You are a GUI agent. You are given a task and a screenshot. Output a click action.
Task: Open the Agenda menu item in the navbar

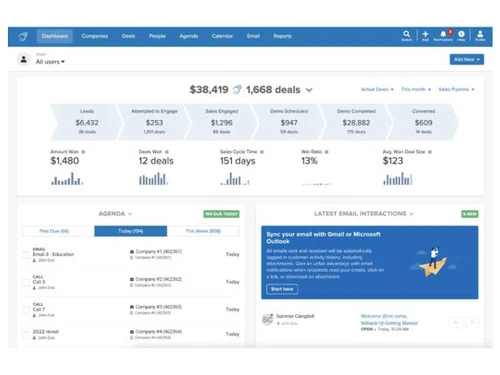tap(189, 36)
